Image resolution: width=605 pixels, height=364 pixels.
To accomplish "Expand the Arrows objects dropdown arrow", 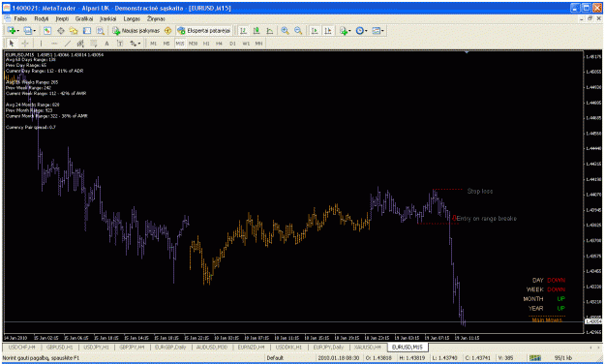I will tap(139, 44).
